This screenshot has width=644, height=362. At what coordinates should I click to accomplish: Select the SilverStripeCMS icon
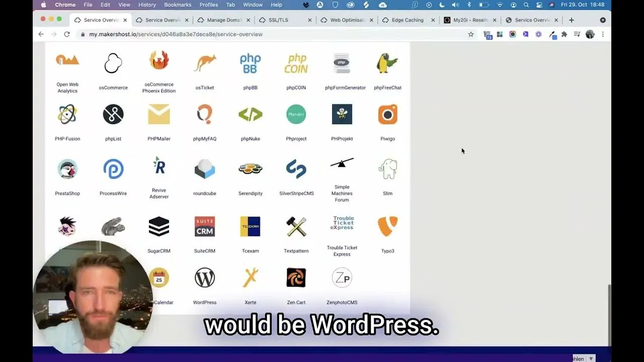(x=296, y=169)
